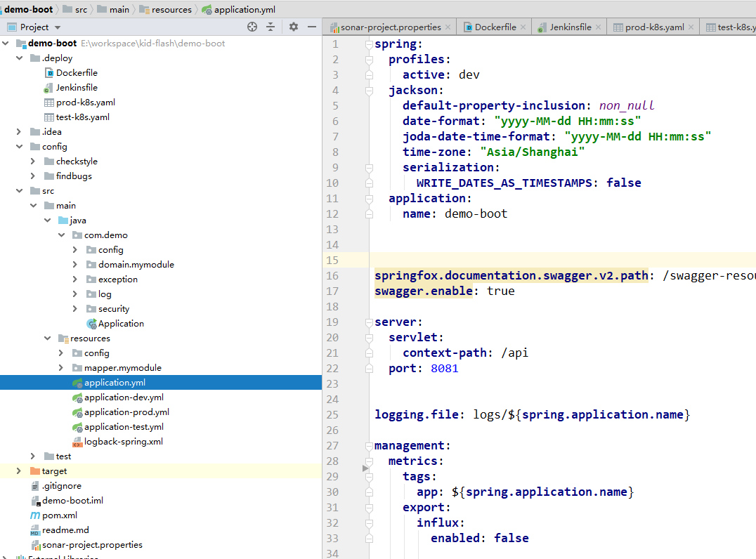Close the Jenkinsfile tab

599,27
